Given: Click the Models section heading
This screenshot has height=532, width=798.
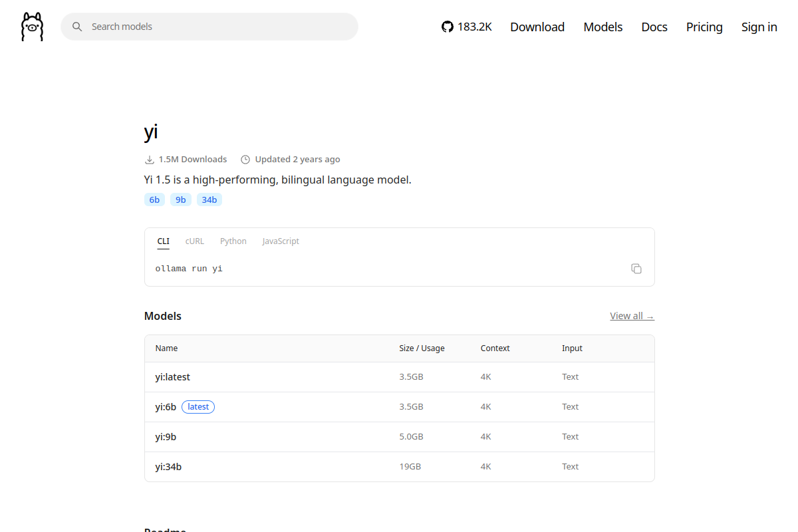Looking at the screenshot, I should [x=163, y=316].
